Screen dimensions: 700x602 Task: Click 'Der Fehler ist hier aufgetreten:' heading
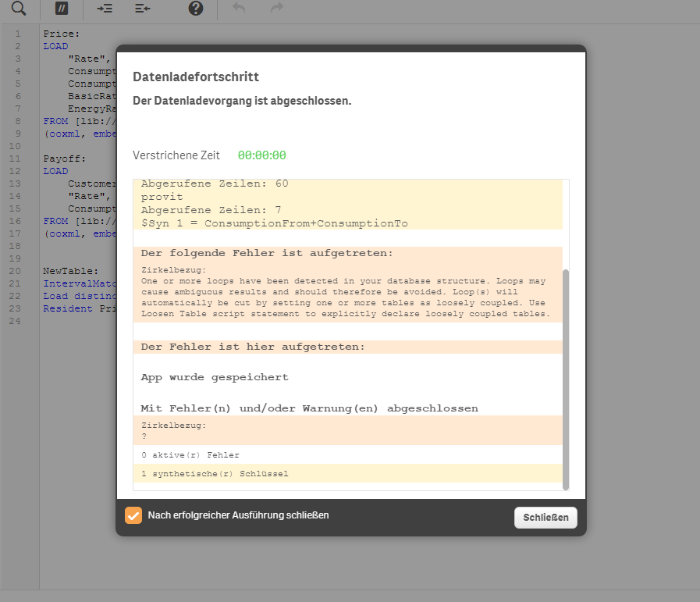coord(253,347)
